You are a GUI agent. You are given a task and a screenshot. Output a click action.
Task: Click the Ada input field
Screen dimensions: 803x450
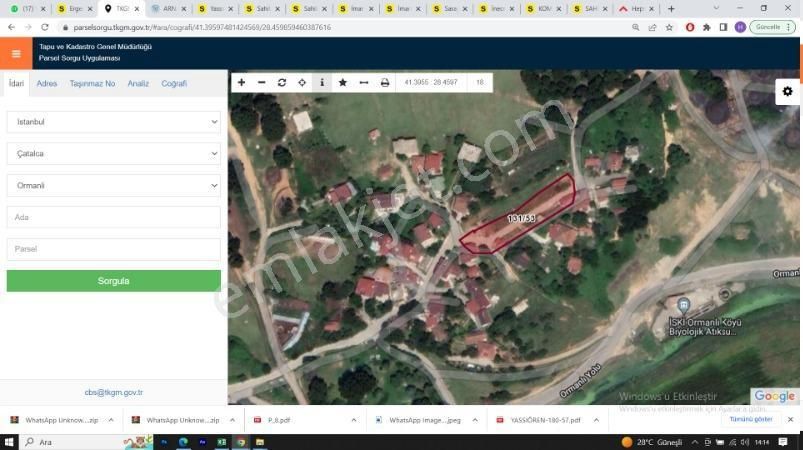point(114,217)
